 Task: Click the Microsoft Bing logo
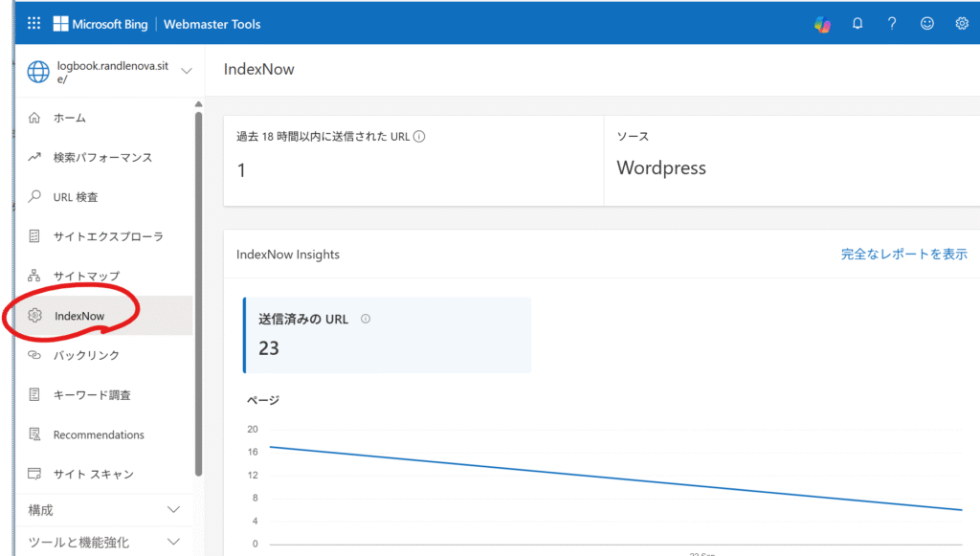pyautogui.click(x=101, y=24)
